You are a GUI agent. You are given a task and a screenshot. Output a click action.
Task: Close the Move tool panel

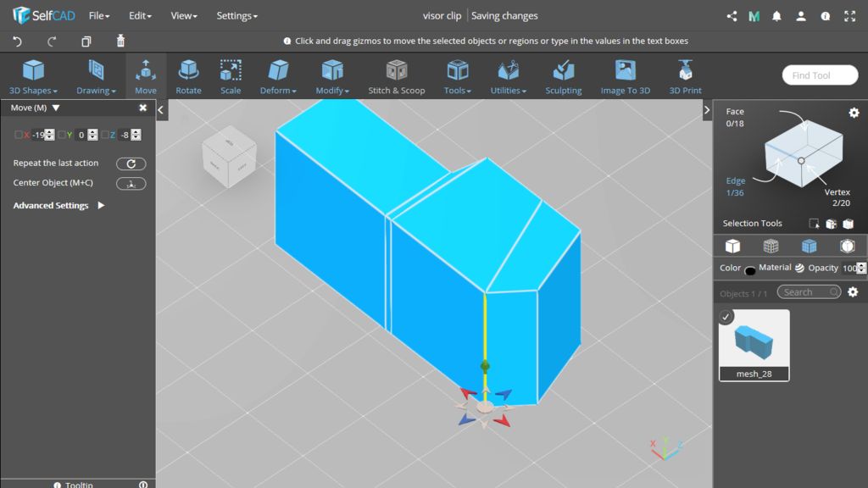click(x=142, y=108)
